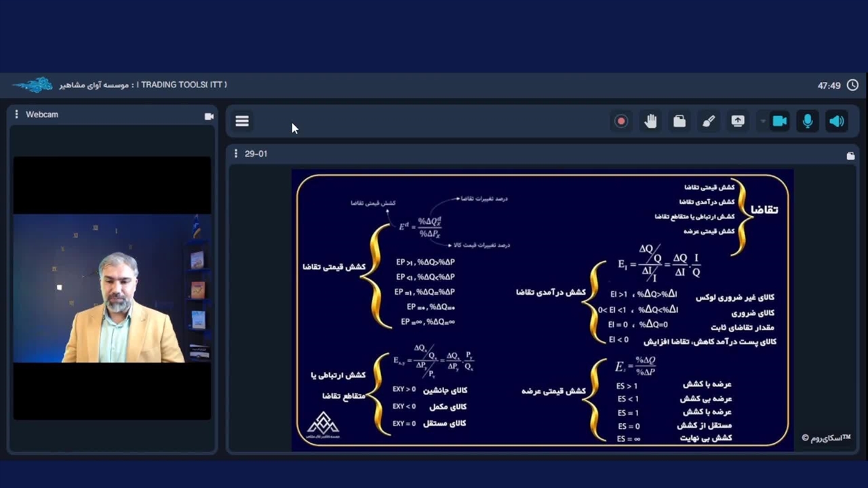Click the folder icon in the 29-01 panel header
The height and width of the screenshot is (488, 868).
tap(850, 156)
